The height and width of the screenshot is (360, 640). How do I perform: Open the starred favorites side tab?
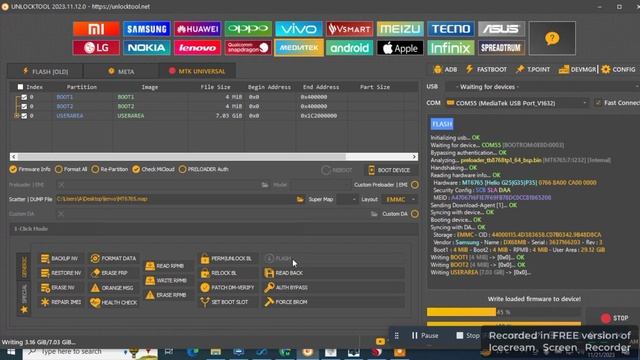pyautogui.click(x=24, y=310)
